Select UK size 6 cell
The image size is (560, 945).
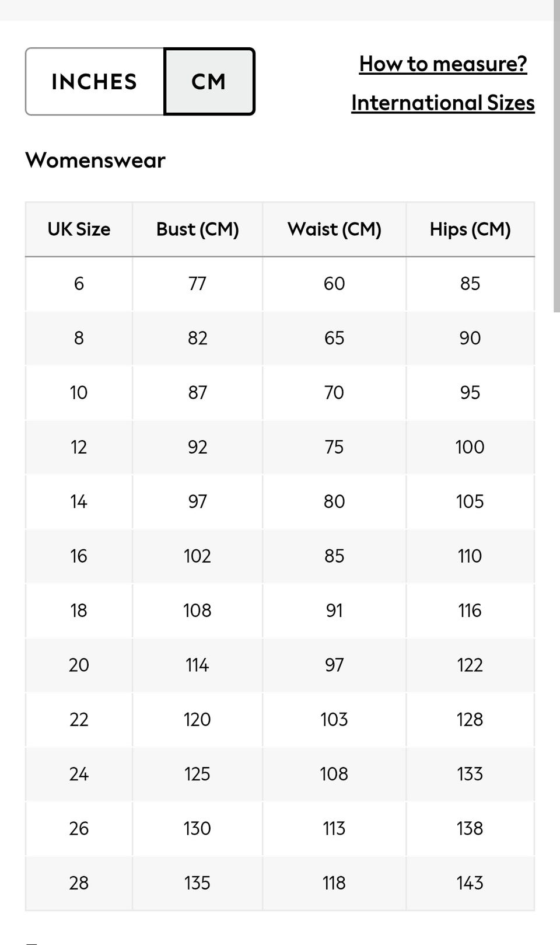click(79, 284)
